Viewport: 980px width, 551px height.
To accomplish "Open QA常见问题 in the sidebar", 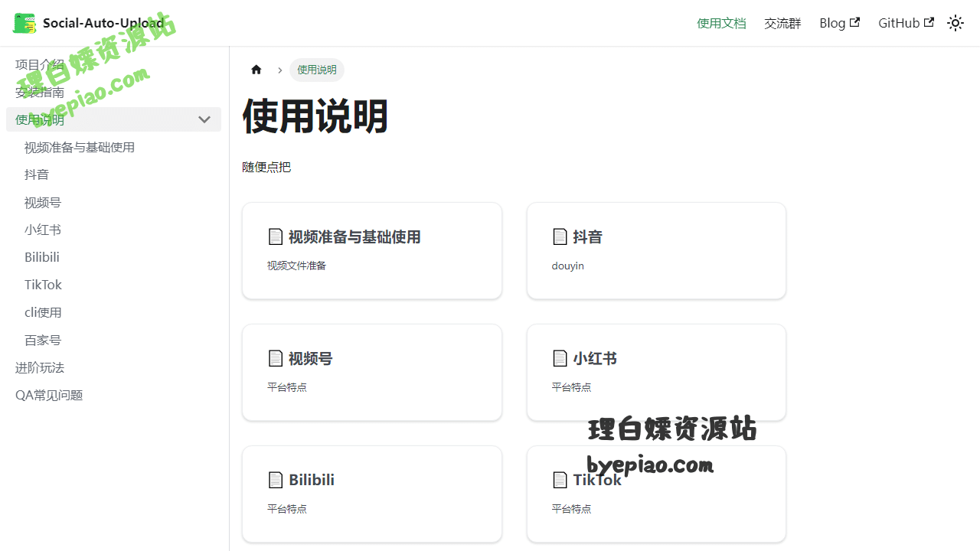I will point(49,395).
